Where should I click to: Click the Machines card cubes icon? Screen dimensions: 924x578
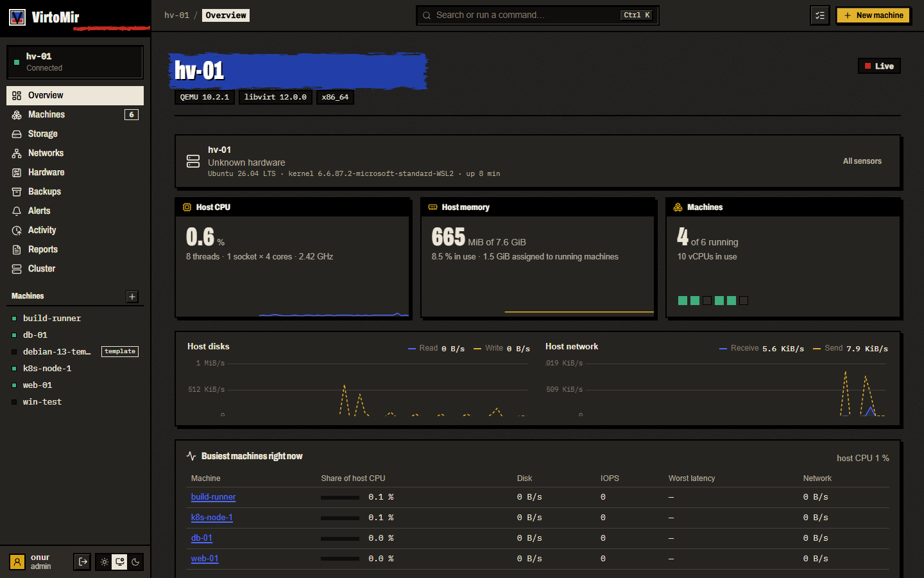(x=678, y=207)
